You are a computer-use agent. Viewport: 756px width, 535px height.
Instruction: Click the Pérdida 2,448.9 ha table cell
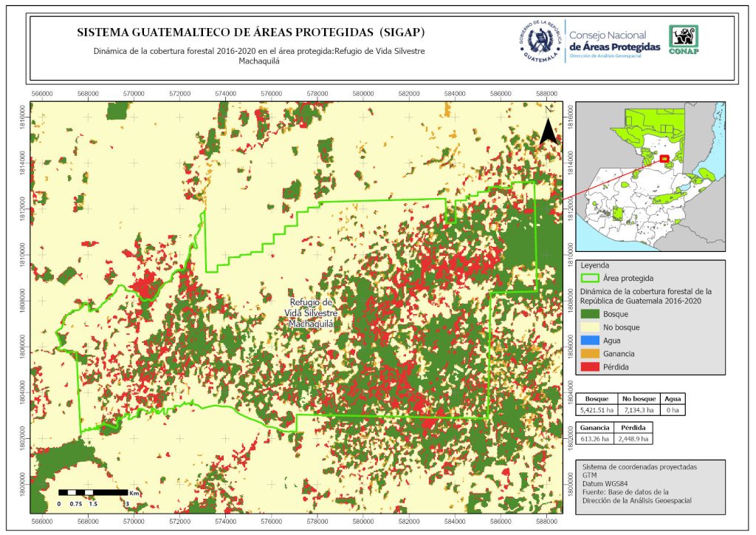tap(636, 438)
